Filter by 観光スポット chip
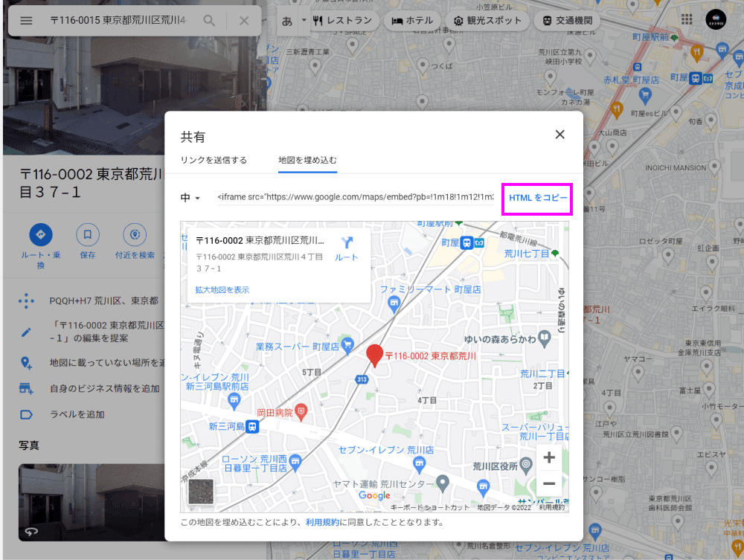This screenshot has width=744, height=560. click(x=487, y=21)
